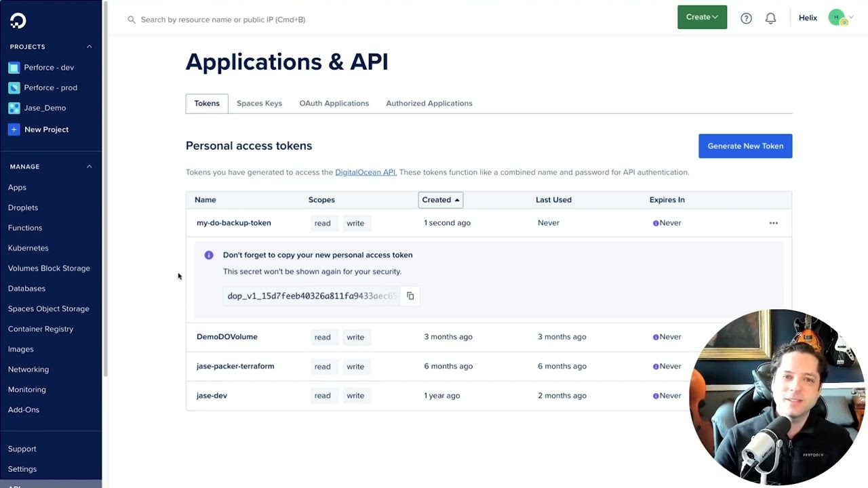Open Droplets in the sidebar

(23, 208)
